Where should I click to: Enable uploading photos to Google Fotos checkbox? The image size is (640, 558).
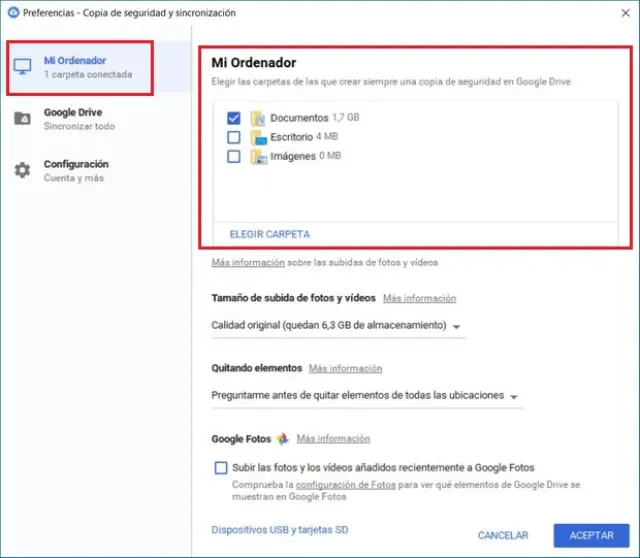coord(221,467)
